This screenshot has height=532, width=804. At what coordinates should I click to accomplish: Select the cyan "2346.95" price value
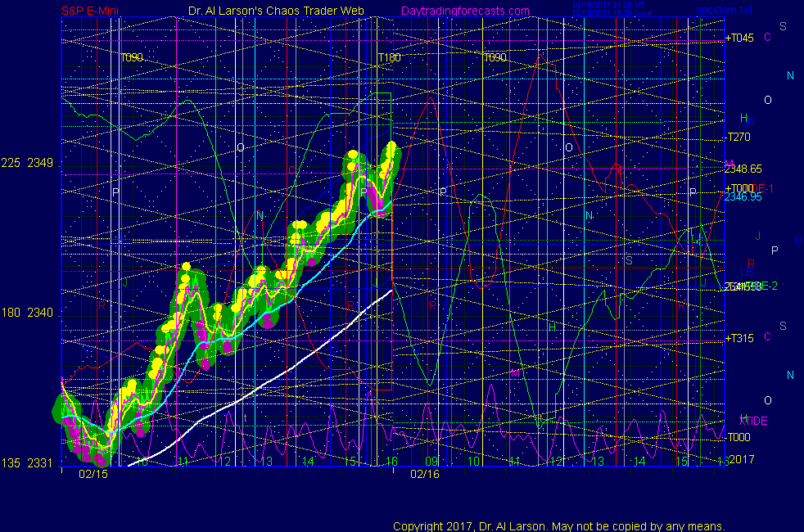point(743,197)
